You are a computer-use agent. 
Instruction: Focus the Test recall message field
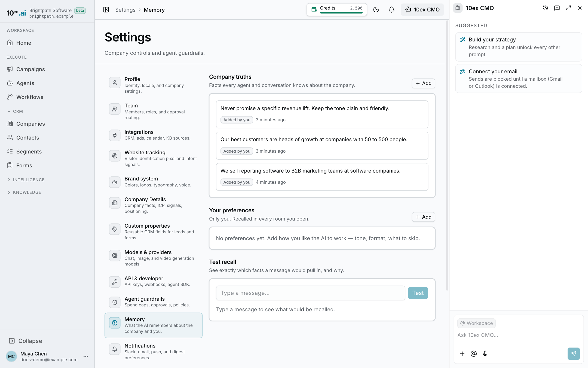[310, 293]
